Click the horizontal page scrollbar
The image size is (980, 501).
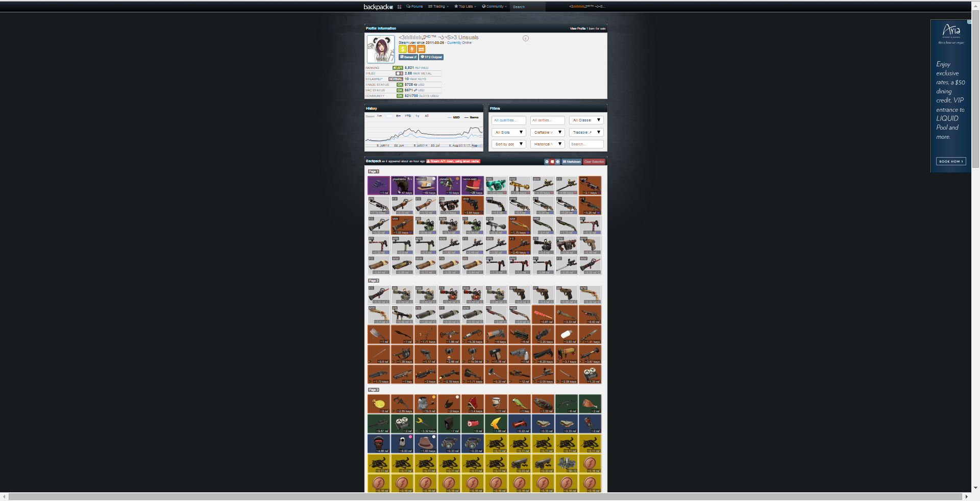(x=485, y=496)
